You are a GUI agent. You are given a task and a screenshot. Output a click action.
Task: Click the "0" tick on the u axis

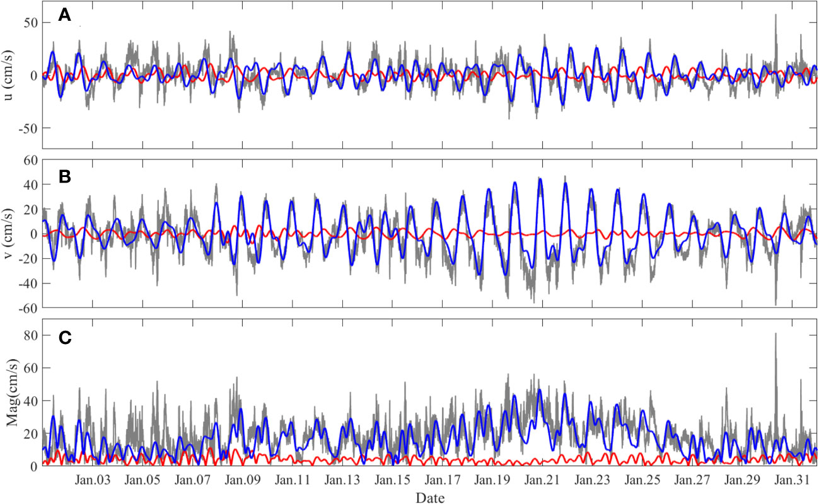click(x=36, y=76)
